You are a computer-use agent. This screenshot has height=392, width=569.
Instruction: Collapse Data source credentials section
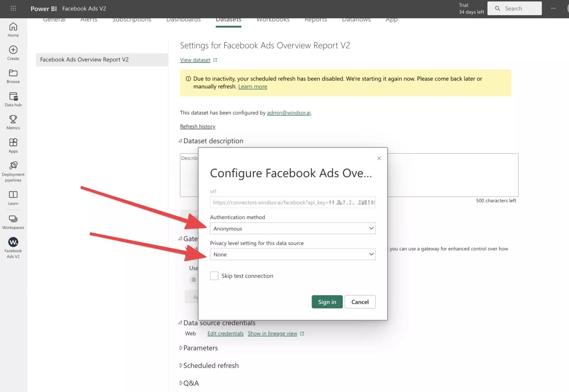180,323
